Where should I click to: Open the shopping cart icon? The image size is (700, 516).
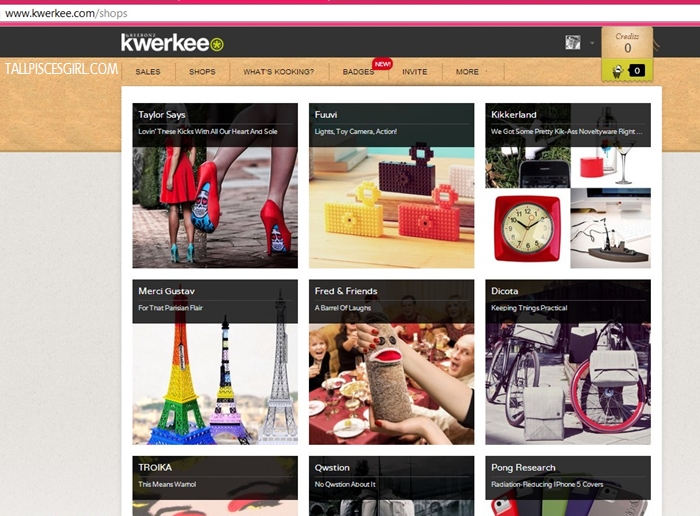617,71
